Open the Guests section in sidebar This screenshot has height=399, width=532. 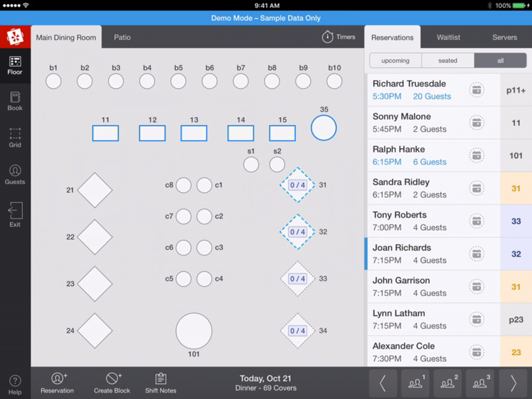[15, 174]
